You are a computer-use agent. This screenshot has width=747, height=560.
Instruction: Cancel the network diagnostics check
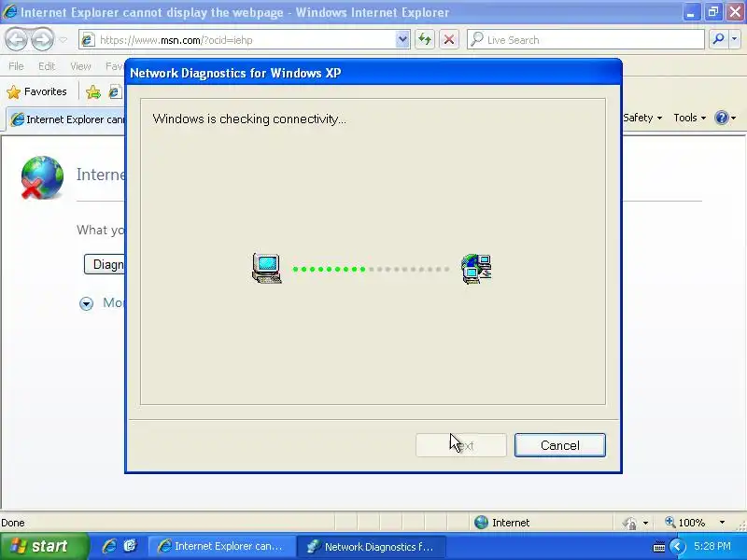coord(559,445)
